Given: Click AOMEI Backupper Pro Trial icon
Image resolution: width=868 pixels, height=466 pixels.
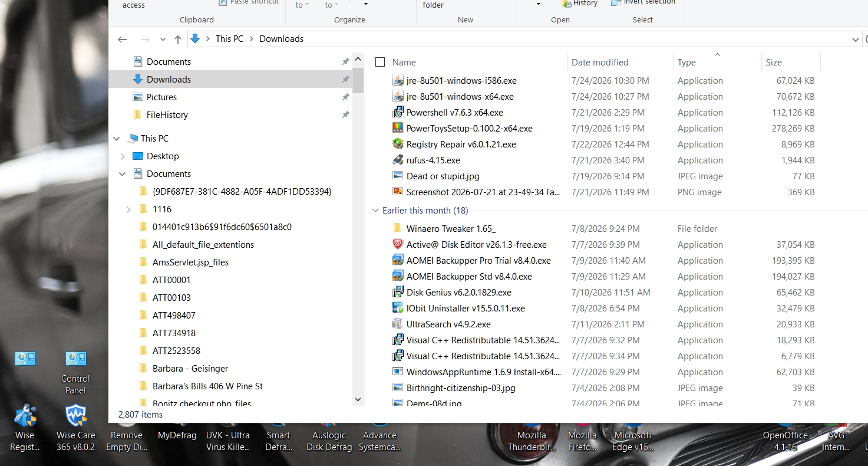Looking at the screenshot, I should click(x=398, y=260).
